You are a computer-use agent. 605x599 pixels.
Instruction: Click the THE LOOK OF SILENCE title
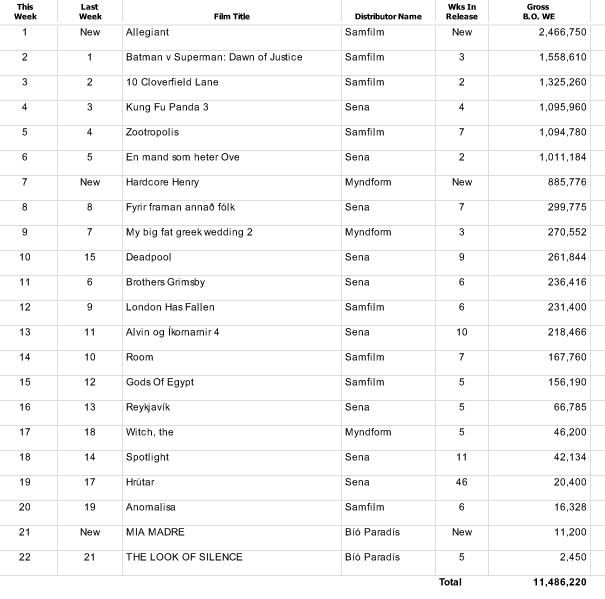point(184,557)
